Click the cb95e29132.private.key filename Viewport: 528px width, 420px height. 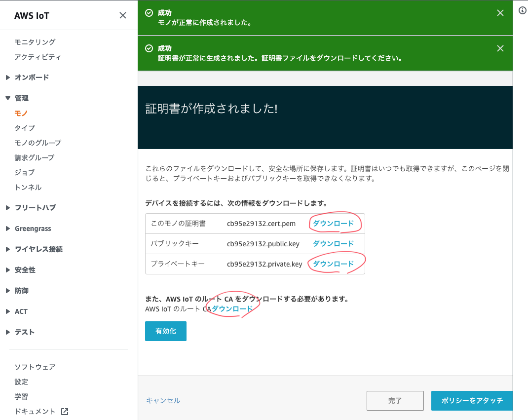coord(264,264)
